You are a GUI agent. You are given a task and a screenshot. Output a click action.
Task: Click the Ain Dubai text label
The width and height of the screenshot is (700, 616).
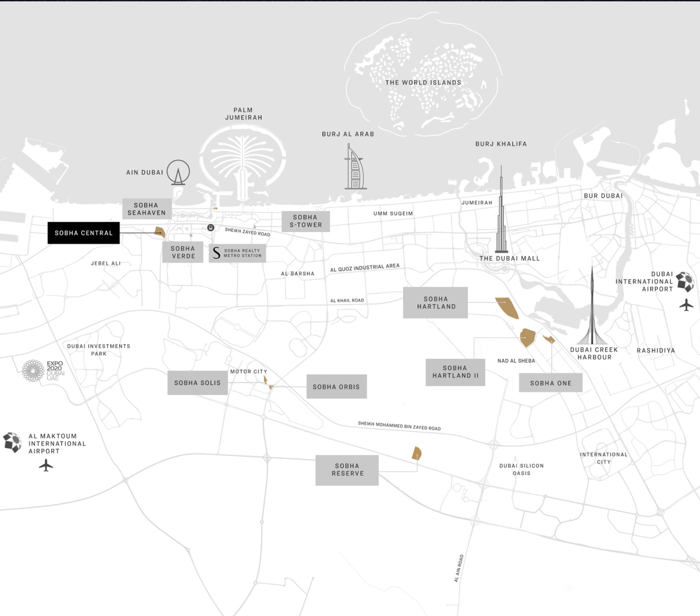145,172
